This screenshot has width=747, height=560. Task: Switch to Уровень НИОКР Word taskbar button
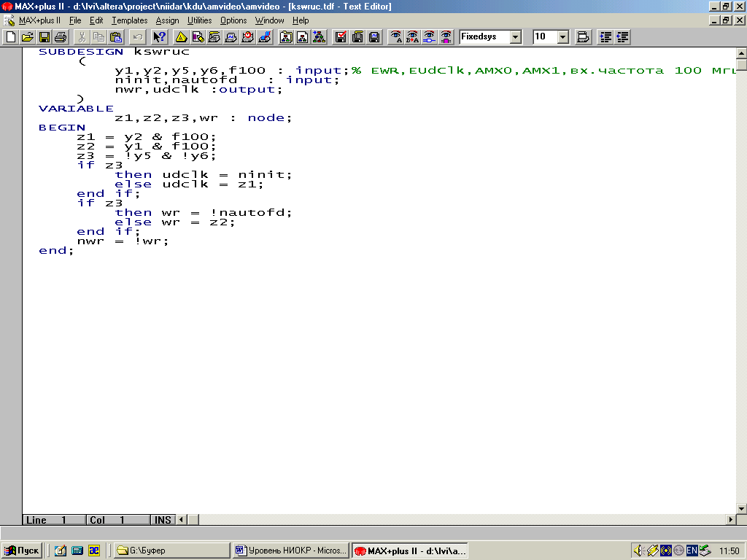290,551
